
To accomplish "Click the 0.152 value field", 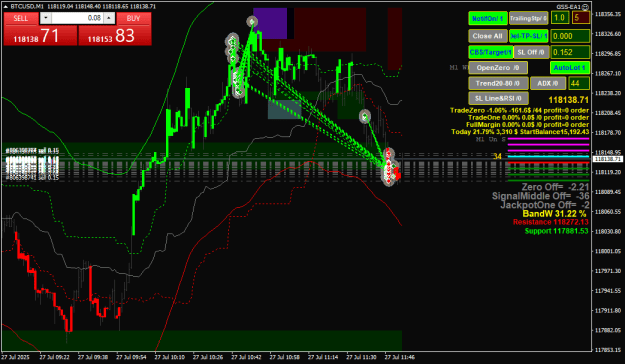I will point(570,52).
